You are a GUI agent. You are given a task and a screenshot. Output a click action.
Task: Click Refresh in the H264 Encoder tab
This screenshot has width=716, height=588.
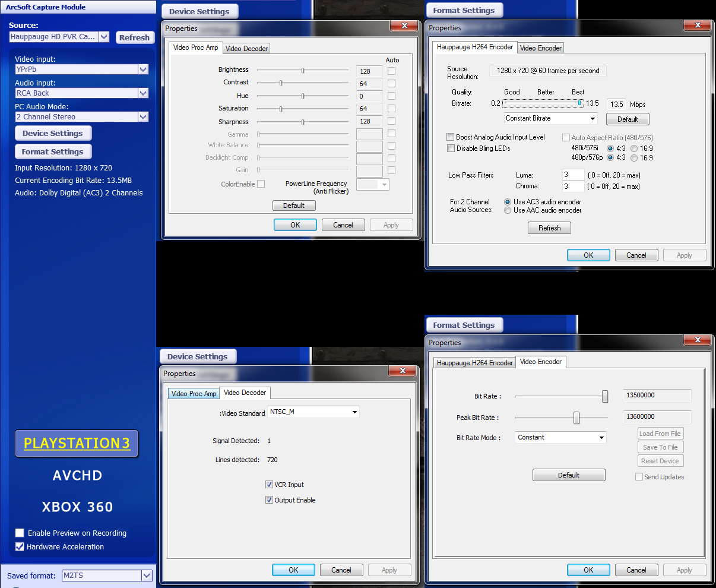pos(549,228)
